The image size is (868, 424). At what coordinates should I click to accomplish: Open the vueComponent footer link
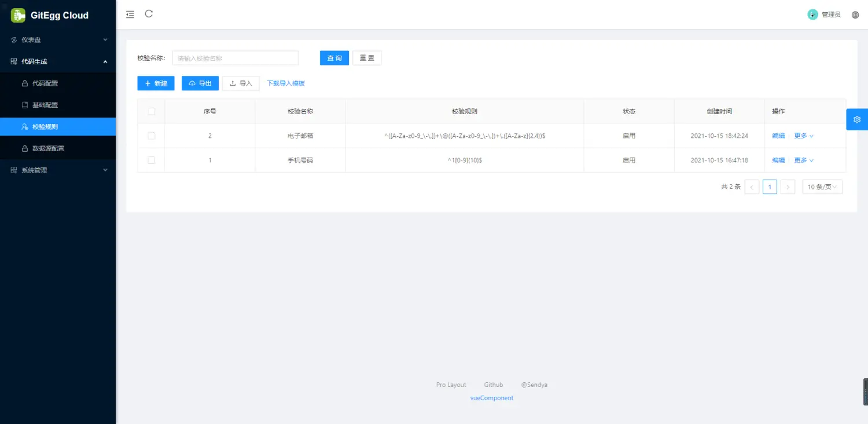tap(492, 398)
